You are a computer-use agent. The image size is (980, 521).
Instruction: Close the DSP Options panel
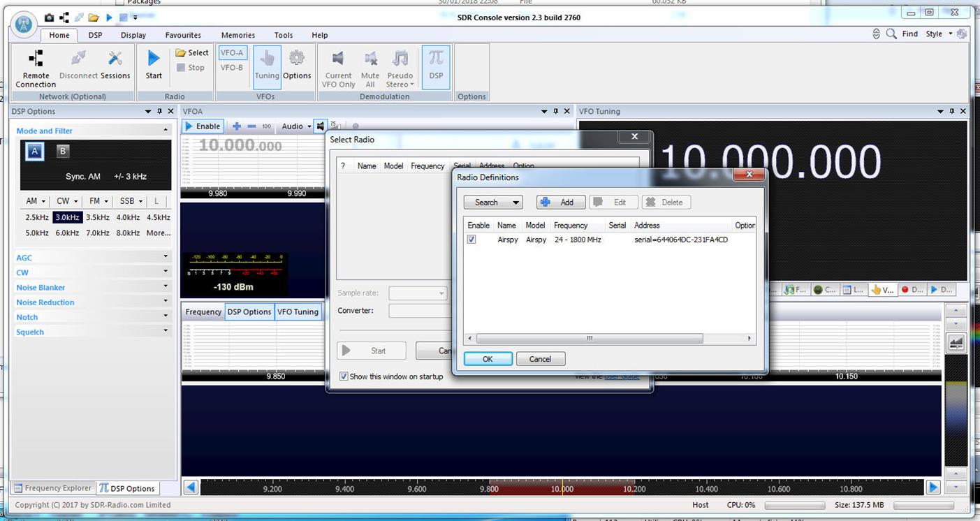[171, 111]
